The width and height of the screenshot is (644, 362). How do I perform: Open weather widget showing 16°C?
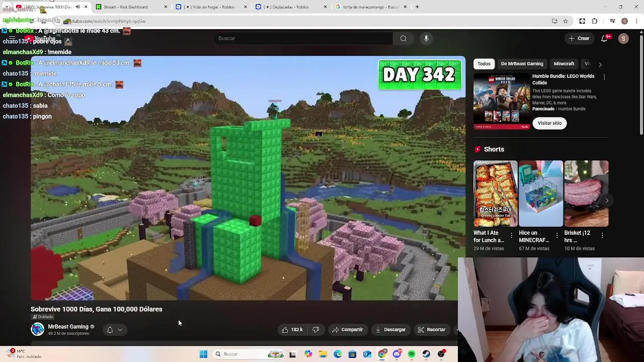(x=25, y=354)
